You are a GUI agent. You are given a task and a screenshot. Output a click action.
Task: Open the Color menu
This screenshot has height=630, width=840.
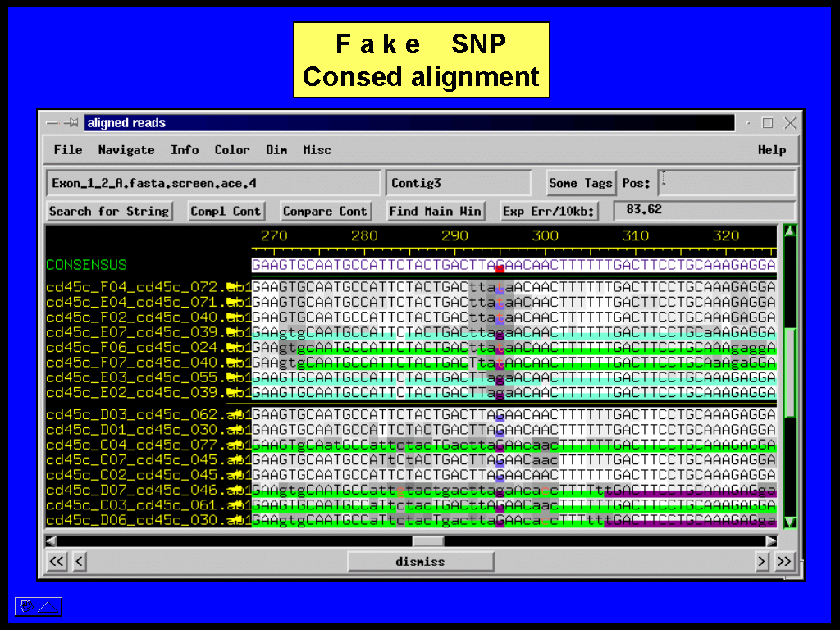click(231, 150)
